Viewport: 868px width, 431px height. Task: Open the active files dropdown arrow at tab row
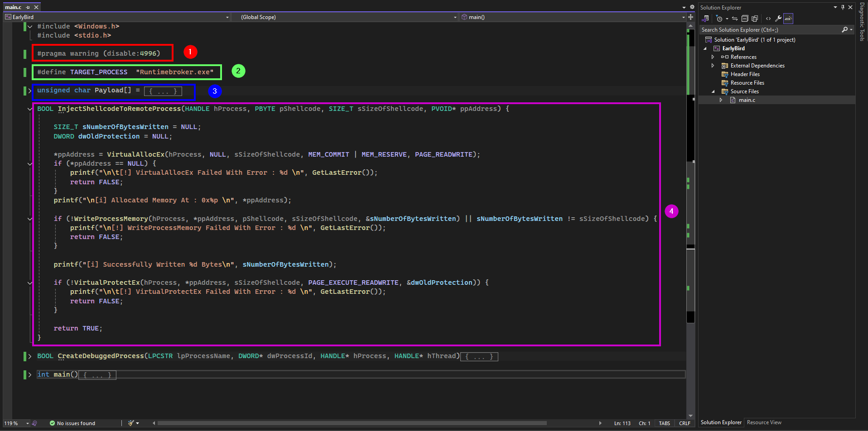pos(684,7)
